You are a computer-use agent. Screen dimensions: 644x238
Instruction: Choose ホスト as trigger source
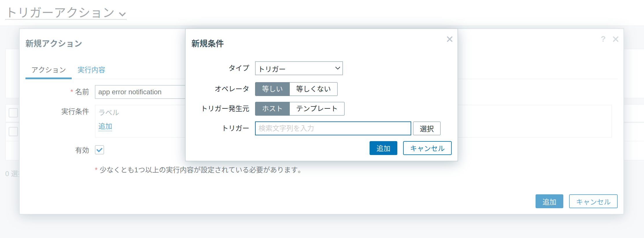click(x=272, y=108)
